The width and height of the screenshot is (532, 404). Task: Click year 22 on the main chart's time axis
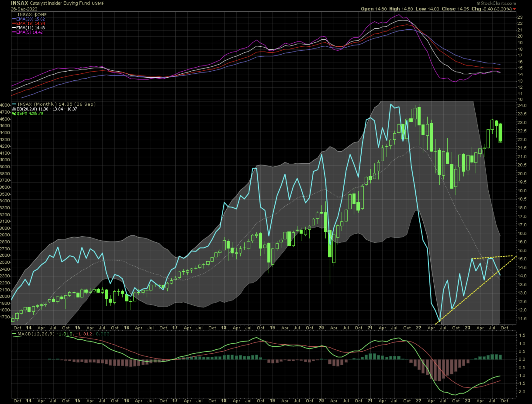coord(419,328)
